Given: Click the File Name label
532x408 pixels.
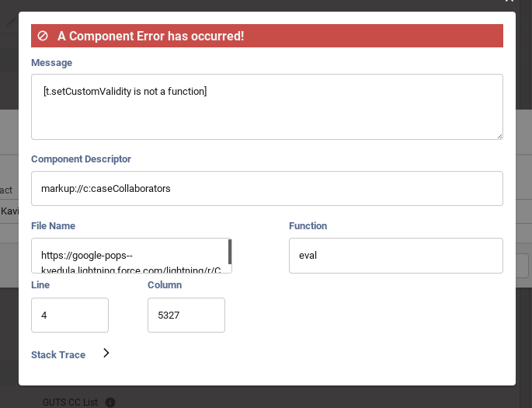Looking at the screenshot, I should [x=53, y=225].
